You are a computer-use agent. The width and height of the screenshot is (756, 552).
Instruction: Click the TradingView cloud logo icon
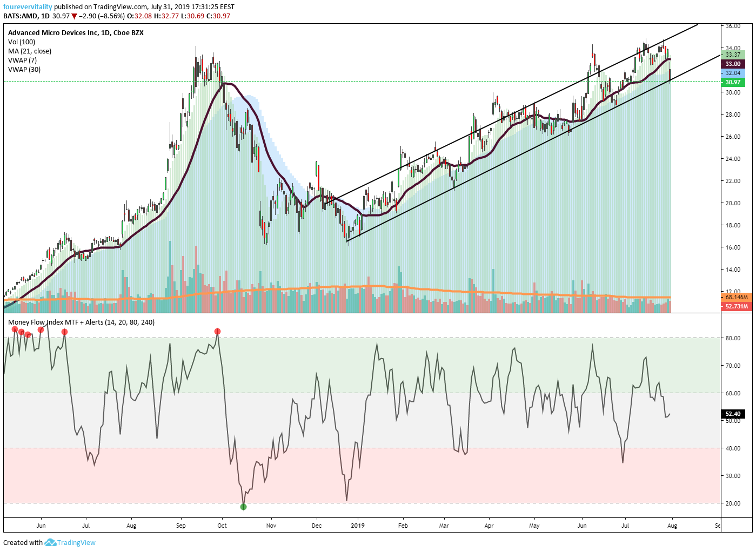[50, 542]
